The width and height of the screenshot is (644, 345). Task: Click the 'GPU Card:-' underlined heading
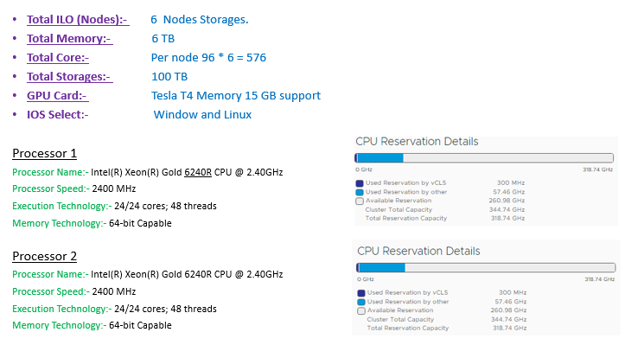tap(58, 96)
